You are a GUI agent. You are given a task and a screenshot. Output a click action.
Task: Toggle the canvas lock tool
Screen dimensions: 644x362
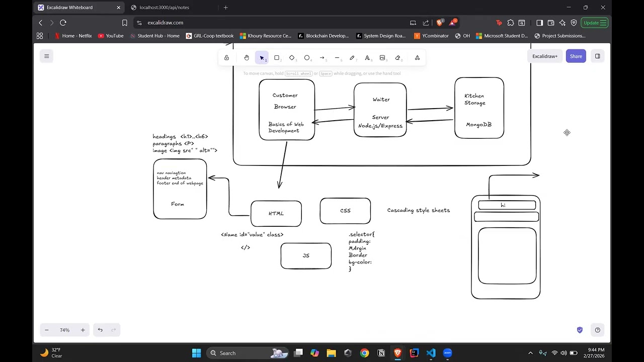226,58
